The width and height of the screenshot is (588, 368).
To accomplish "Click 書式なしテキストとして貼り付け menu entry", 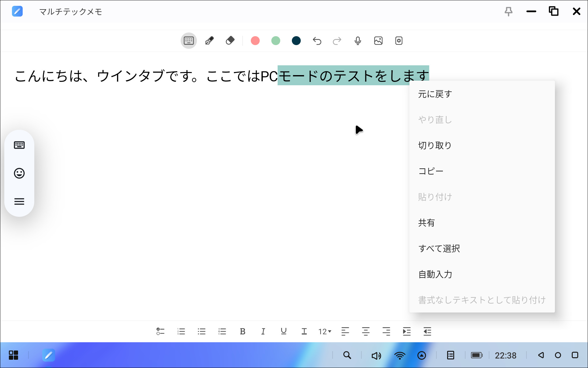I will point(482,300).
